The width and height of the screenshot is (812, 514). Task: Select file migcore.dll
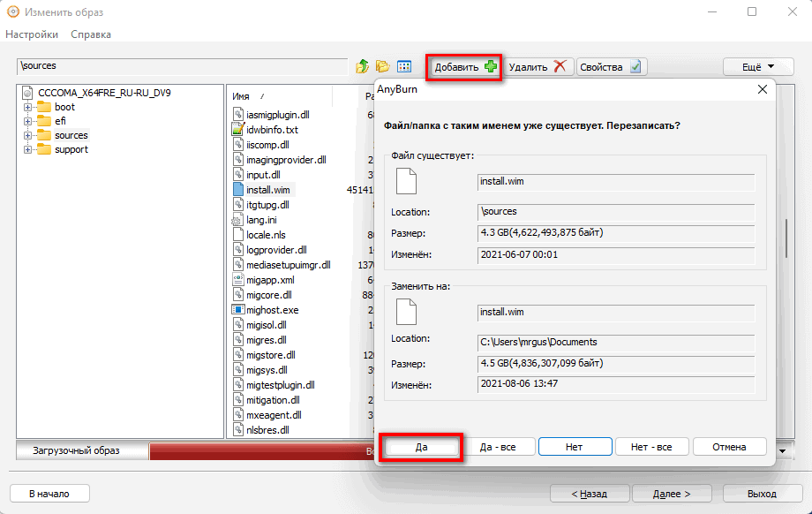point(269,295)
